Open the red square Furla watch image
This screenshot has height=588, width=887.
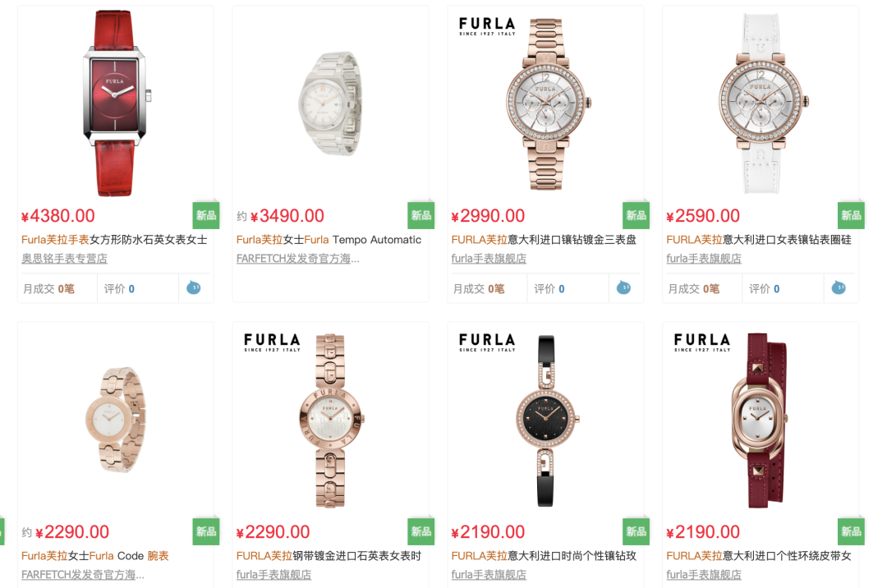116,103
